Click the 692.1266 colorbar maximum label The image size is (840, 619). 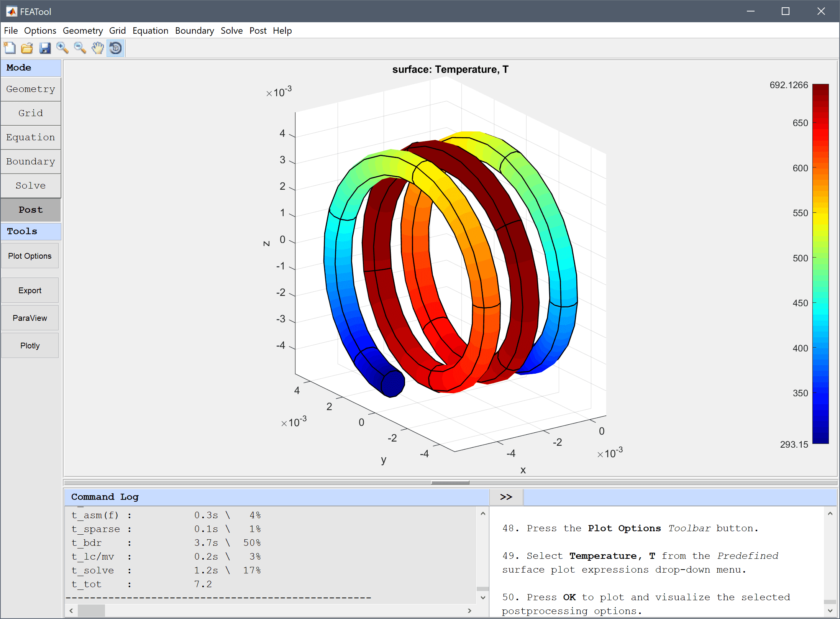click(x=789, y=85)
